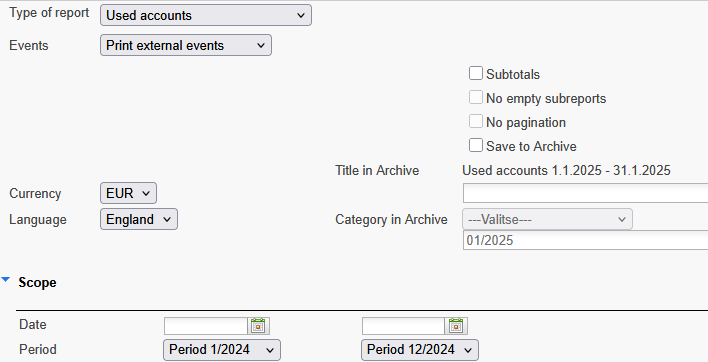Screen dimensions: 708x362
Task: Check the No empty subreports option
Action: click(475, 97)
